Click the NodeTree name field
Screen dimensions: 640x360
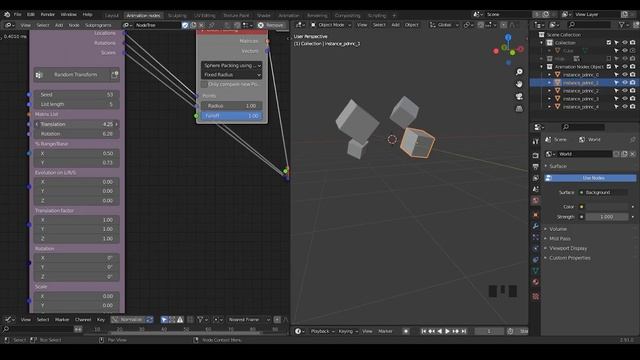(x=157, y=25)
